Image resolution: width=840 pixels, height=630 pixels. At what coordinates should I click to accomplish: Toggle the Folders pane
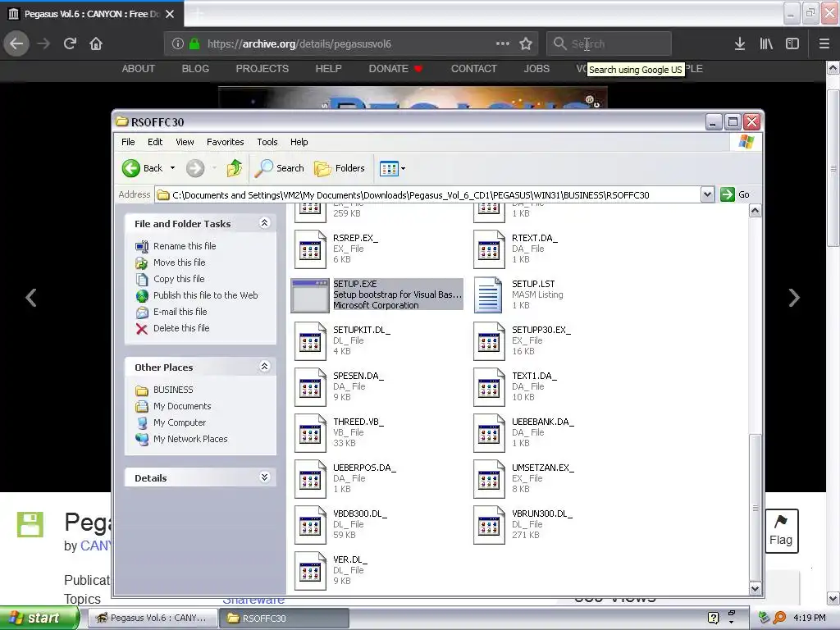(340, 168)
